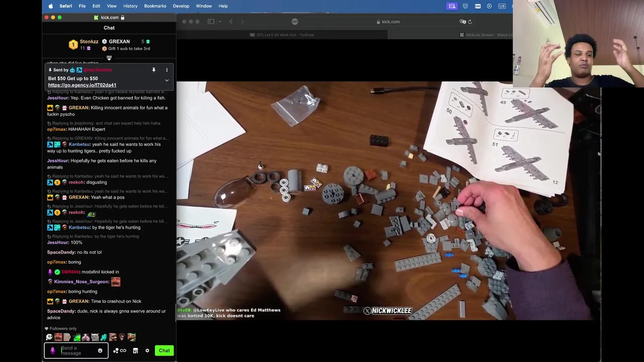Open sidebar dropdown arrow in background Safari
This screenshot has width=644, height=362.
220,22
